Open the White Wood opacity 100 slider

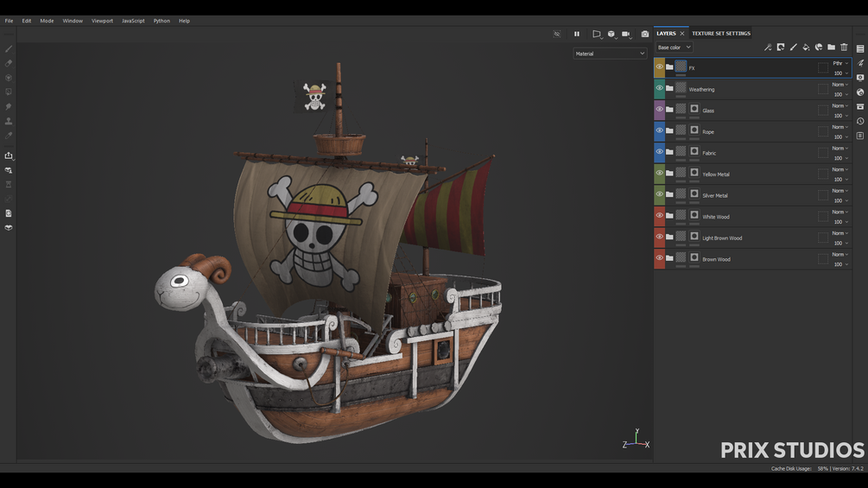coord(840,222)
